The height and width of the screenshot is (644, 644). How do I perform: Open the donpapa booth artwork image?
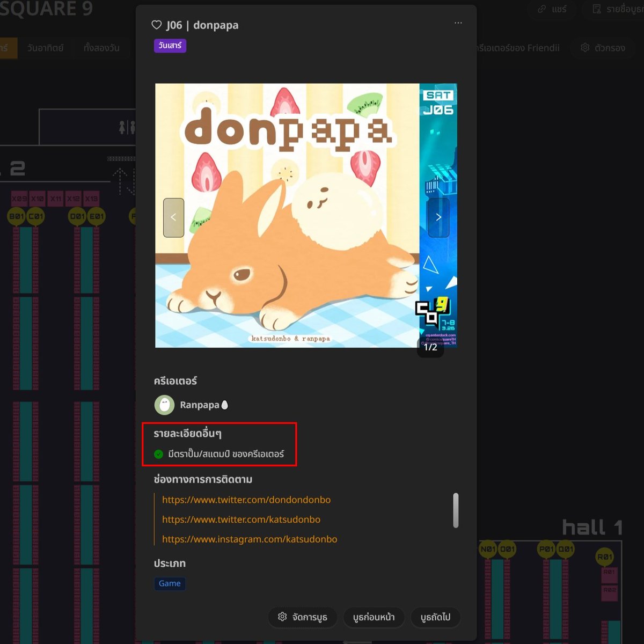[306, 215]
